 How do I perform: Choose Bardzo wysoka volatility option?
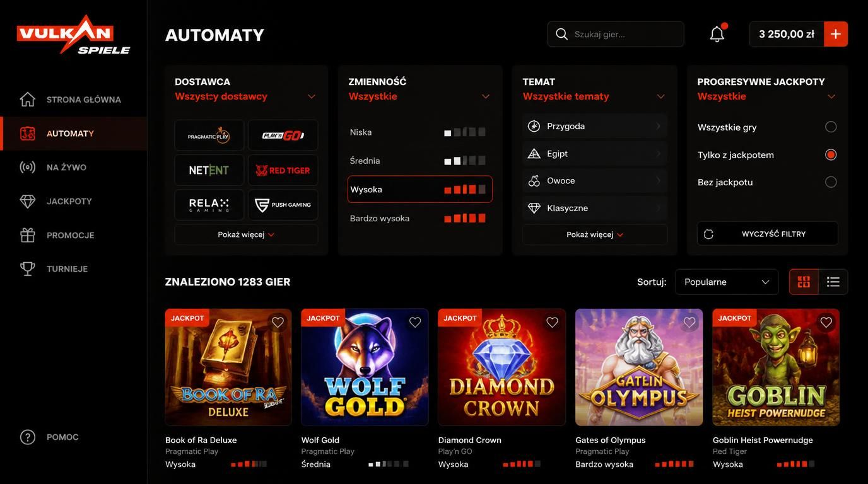pos(420,218)
